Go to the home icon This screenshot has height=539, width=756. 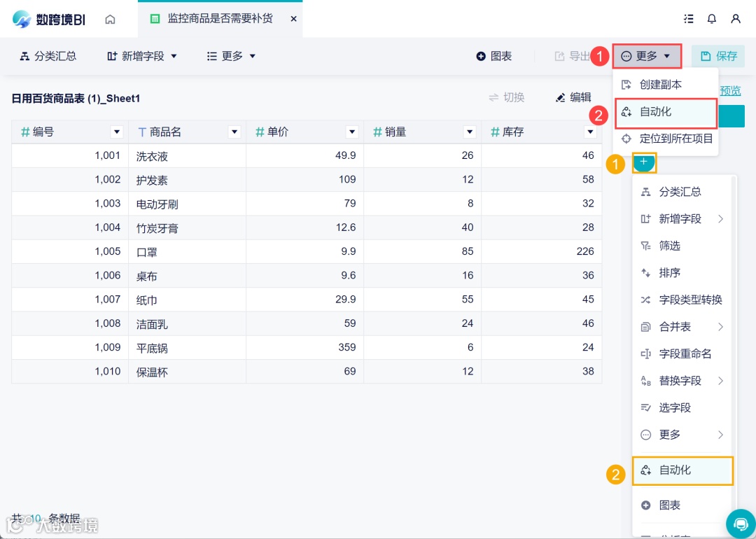coord(110,20)
